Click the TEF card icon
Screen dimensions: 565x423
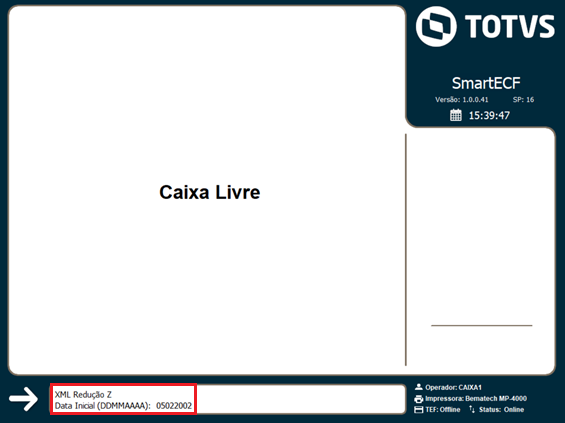pos(418,410)
